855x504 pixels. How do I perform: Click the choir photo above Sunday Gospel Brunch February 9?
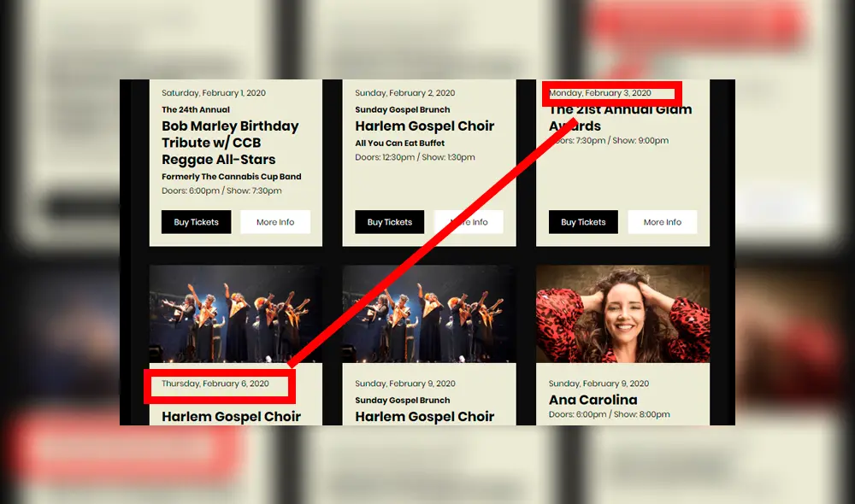428,314
